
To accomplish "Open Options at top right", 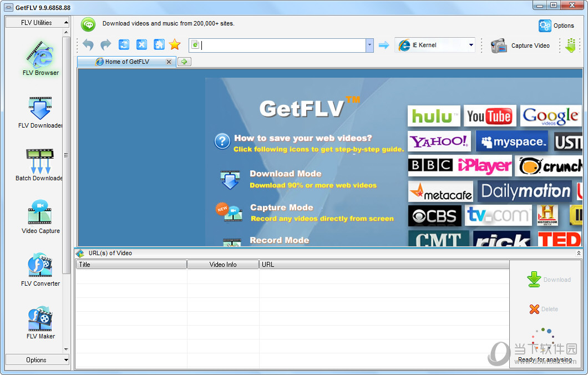I will click(556, 26).
